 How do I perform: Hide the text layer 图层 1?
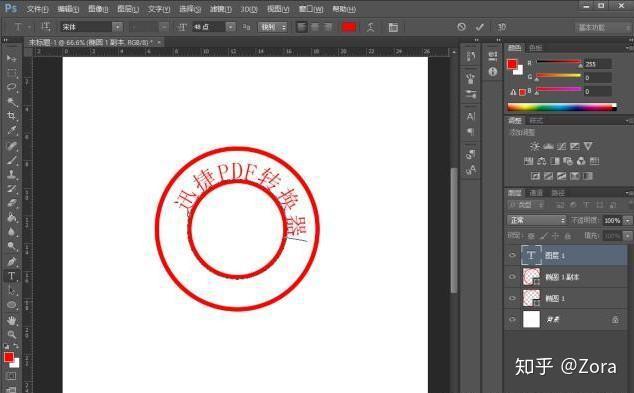pyautogui.click(x=512, y=255)
